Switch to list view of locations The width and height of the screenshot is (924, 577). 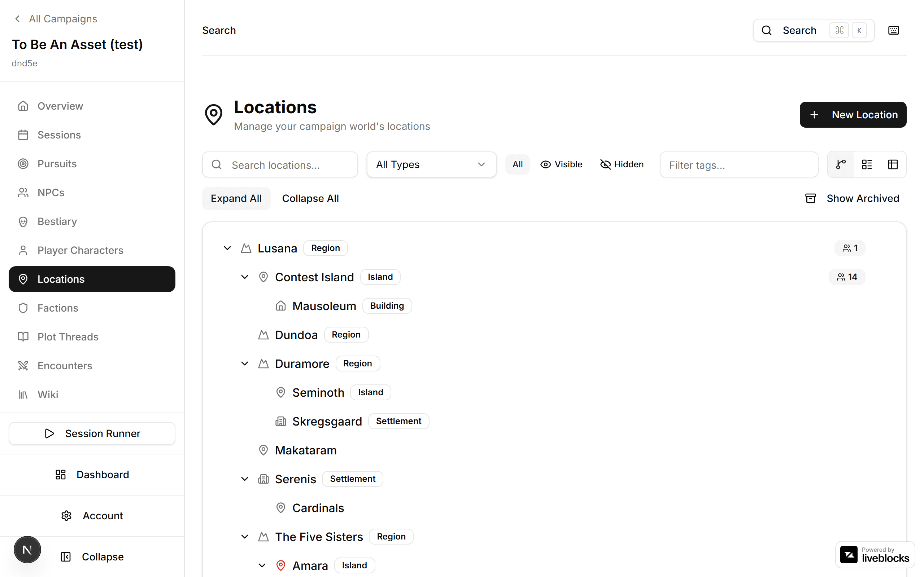tap(866, 164)
